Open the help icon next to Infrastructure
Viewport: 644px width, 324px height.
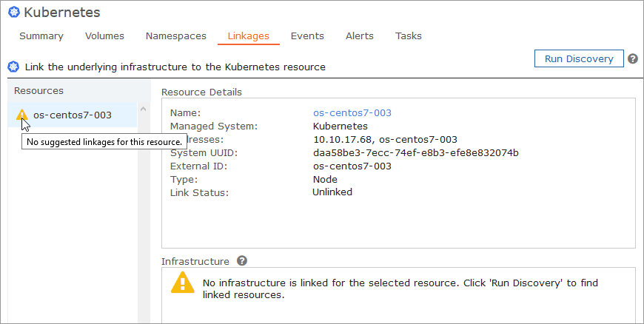tap(242, 261)
